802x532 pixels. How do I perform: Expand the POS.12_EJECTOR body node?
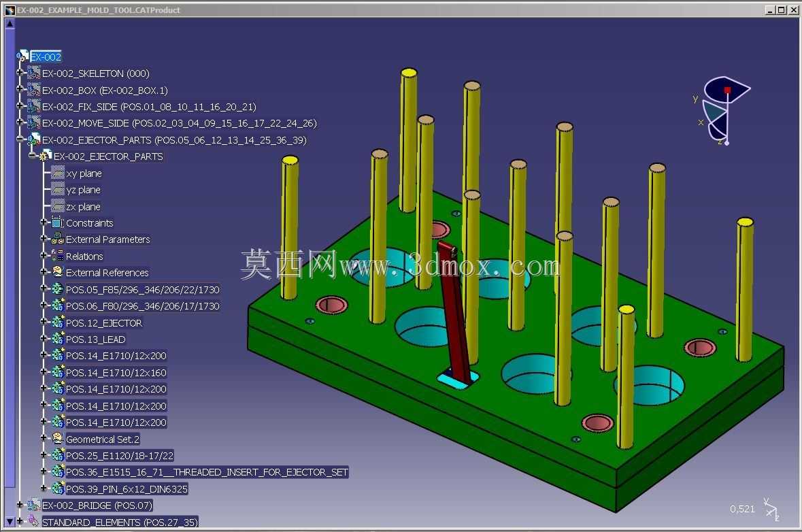[44, 322]
